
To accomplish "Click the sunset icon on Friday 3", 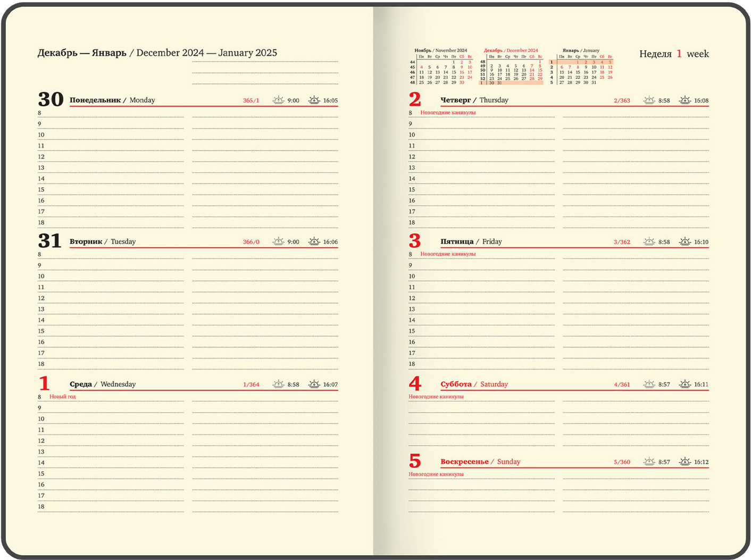I will pos(685,241).
